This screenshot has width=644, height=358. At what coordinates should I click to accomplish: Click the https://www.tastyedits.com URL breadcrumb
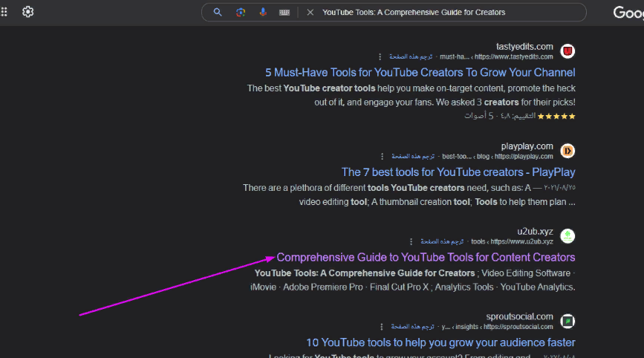tap(496, 56)
